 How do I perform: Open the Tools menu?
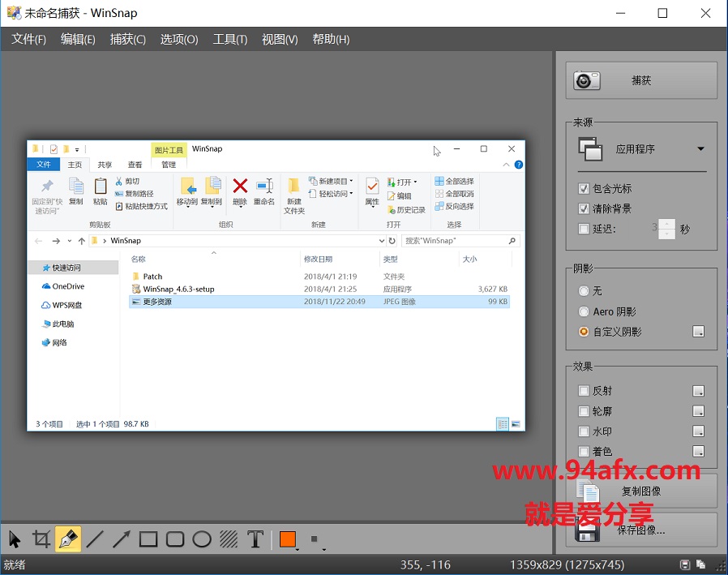pyautogui.click(x=230, y=39)
